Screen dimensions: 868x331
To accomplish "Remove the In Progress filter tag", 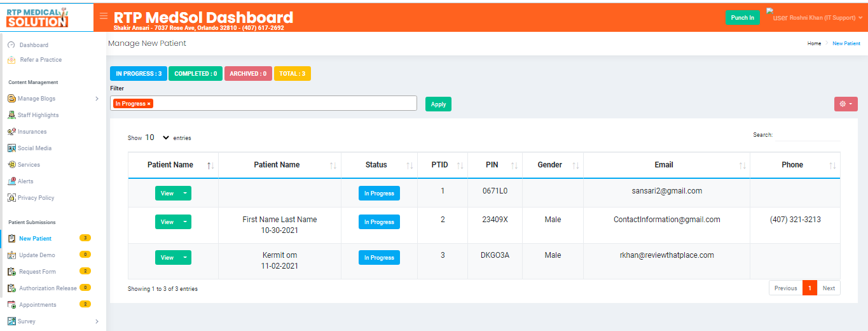I will point(149,104).
